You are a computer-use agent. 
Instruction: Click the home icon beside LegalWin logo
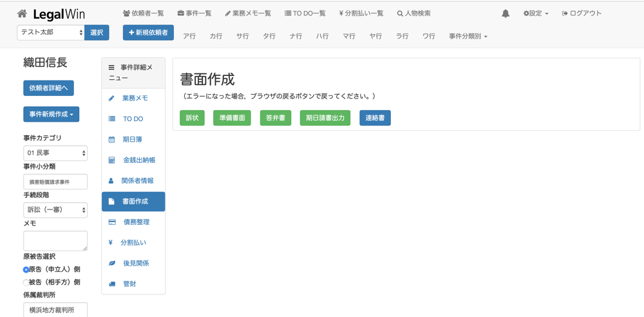[x=22, y=14]
